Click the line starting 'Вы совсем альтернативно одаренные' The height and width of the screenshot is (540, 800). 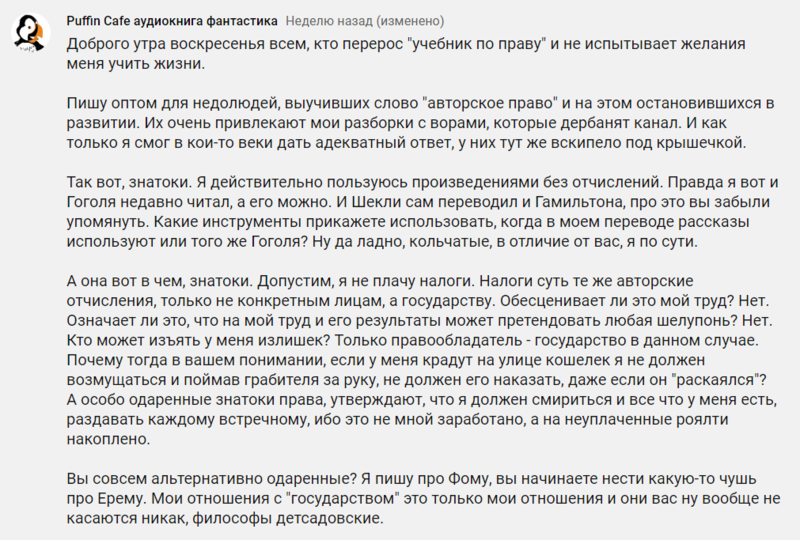(x=411, y=479)
